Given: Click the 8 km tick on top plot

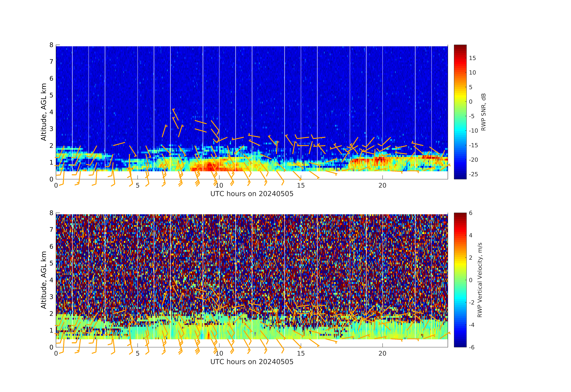Looking at the screenshot, I should pyautogui.click(x=51, y=45).
